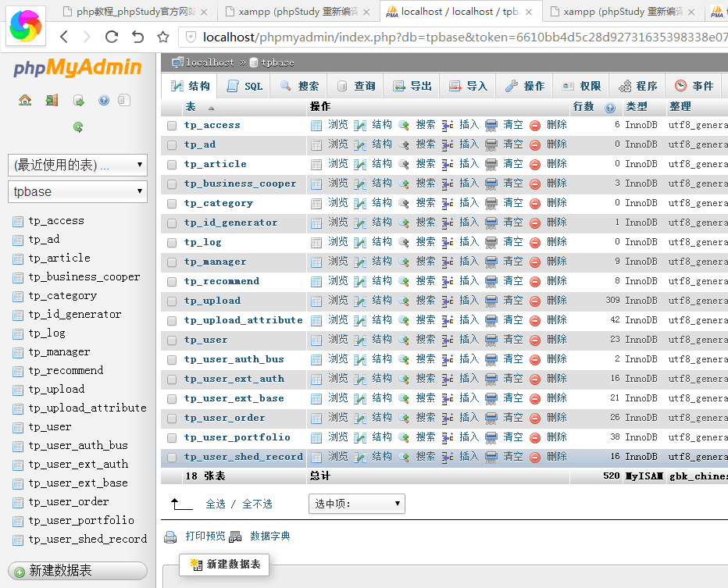The height and width of the screenshot is (588, 728).
Task: Open the recently used tables dropdown
Action: click(77, 165)
